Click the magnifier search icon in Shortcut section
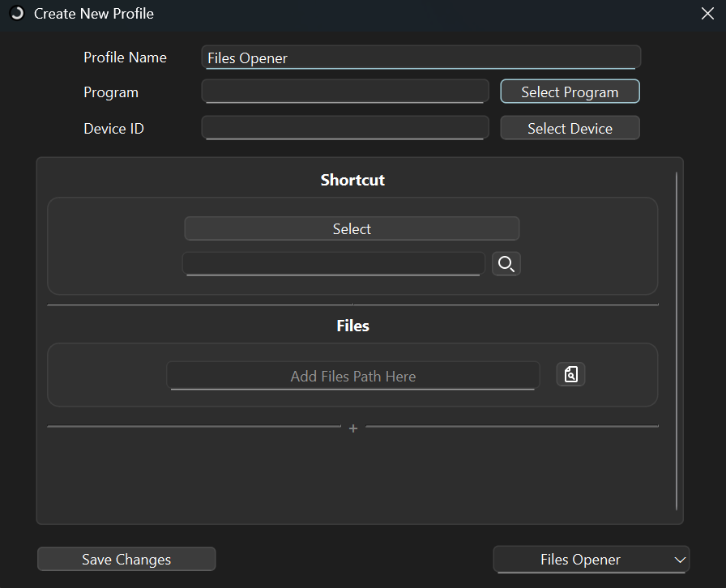The height and width of the screenshot is (588, 726). 506,264
